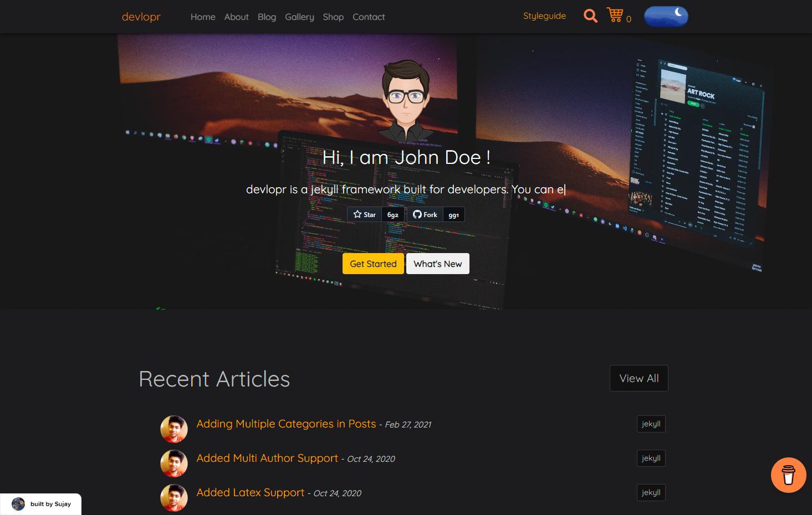Click the star count showing 692
This screenshot has width=812, height=515.
pyautogui.click(x=392, y=214)
